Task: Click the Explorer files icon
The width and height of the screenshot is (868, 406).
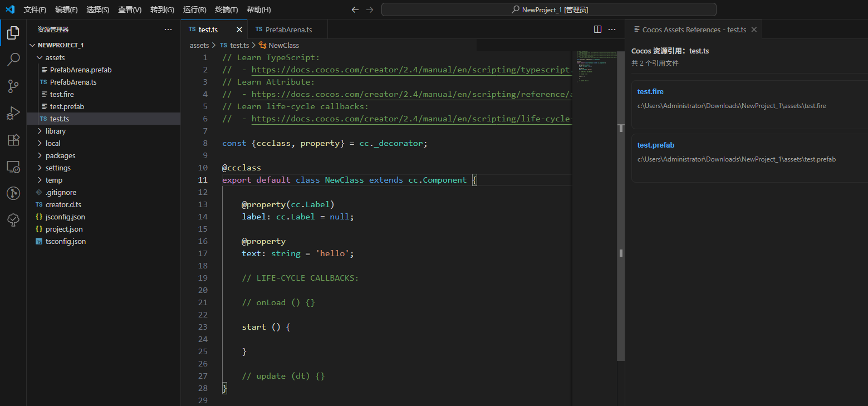Action: [x=13, y=32]
